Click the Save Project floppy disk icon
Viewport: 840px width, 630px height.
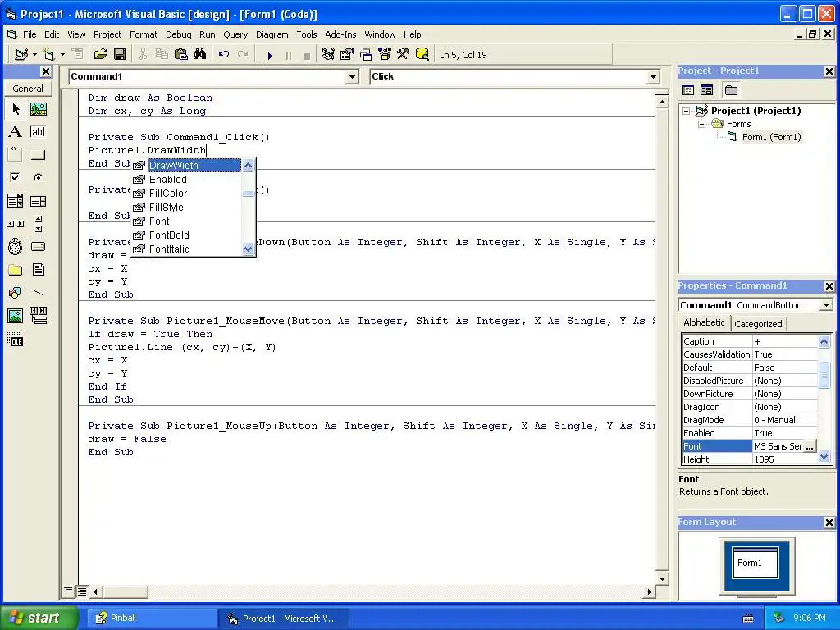coord(120,54)
